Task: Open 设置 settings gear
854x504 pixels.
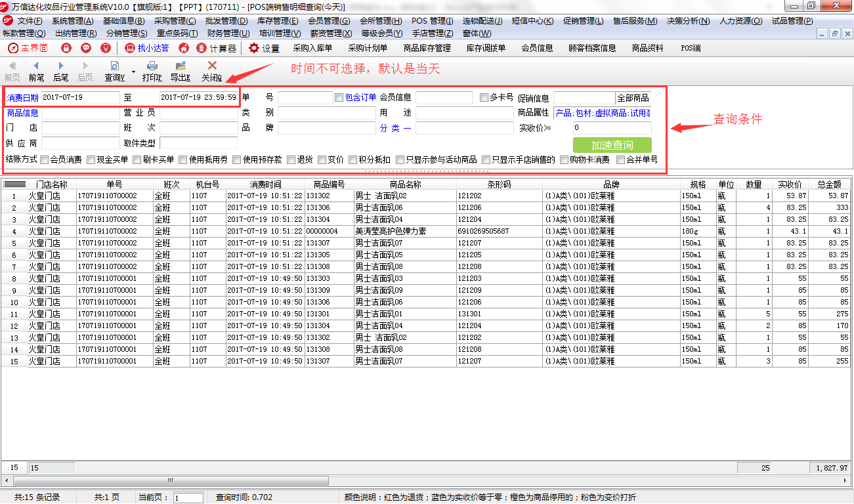Action: 264,48
